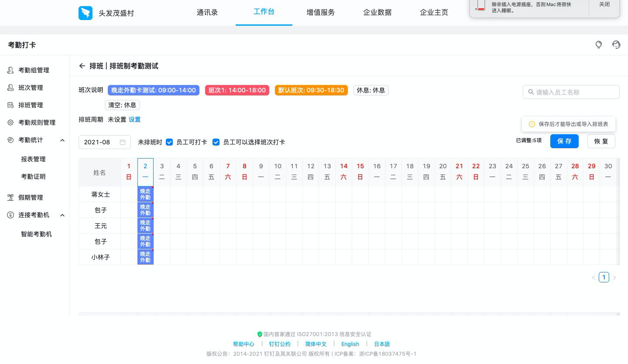Collapse the 考勤统计 section

62,140
